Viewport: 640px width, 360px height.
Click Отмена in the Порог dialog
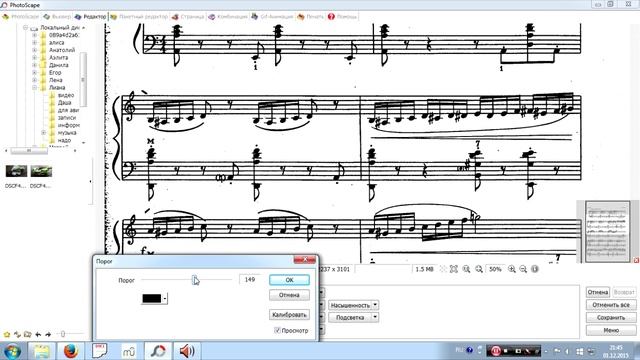289,295
